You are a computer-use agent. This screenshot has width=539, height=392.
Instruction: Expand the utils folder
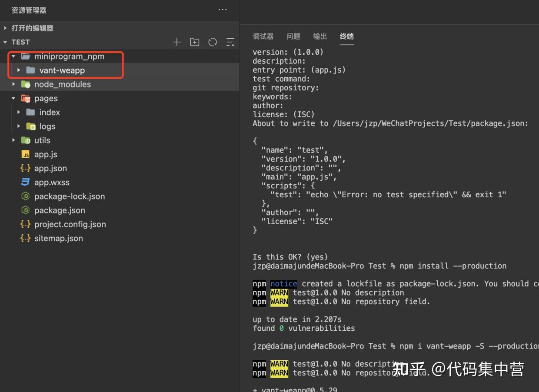pyautogui.click(x=13, y=140)
